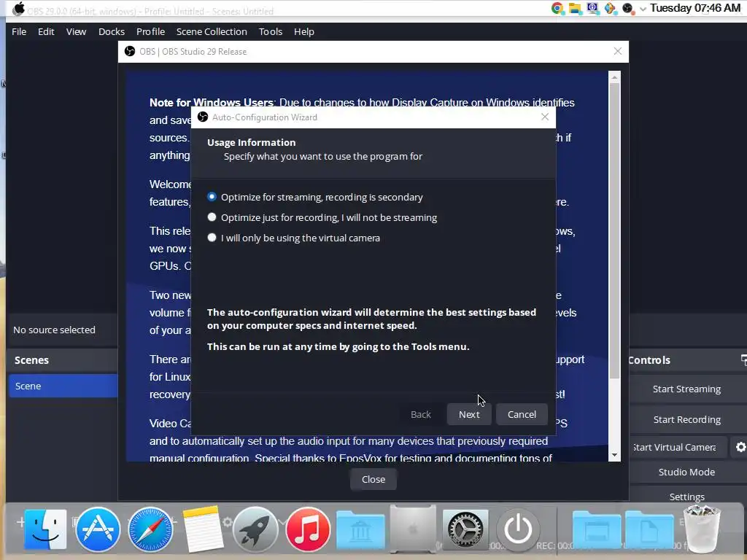Click Next in Auto-Configuration Wizard
747x560 pixels.
pos(469,414)
